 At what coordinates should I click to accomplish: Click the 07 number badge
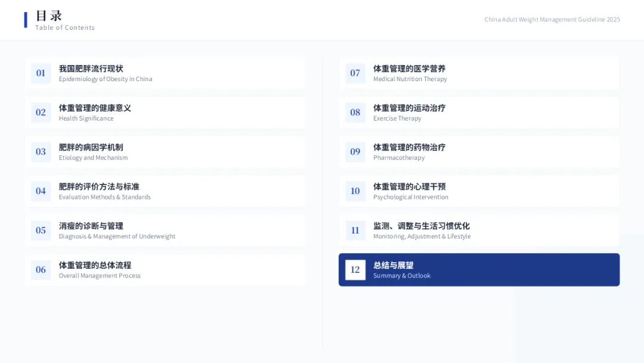[x=355, y=73]
